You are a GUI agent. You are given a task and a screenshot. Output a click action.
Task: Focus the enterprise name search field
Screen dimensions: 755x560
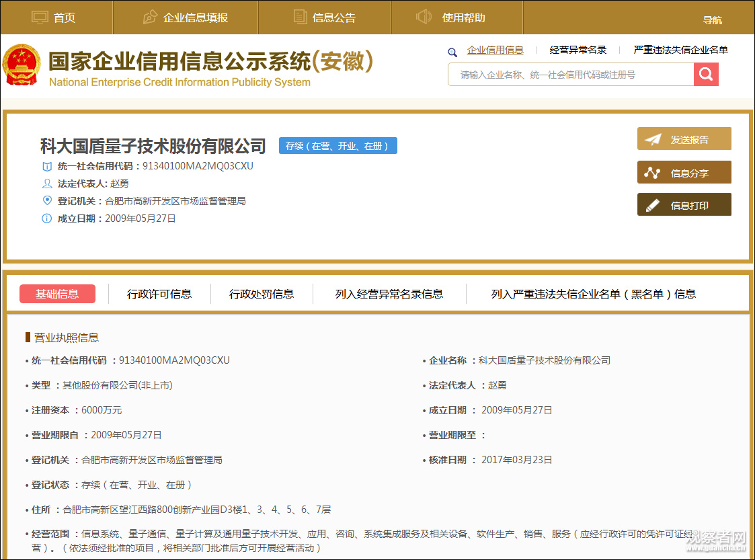570,75
